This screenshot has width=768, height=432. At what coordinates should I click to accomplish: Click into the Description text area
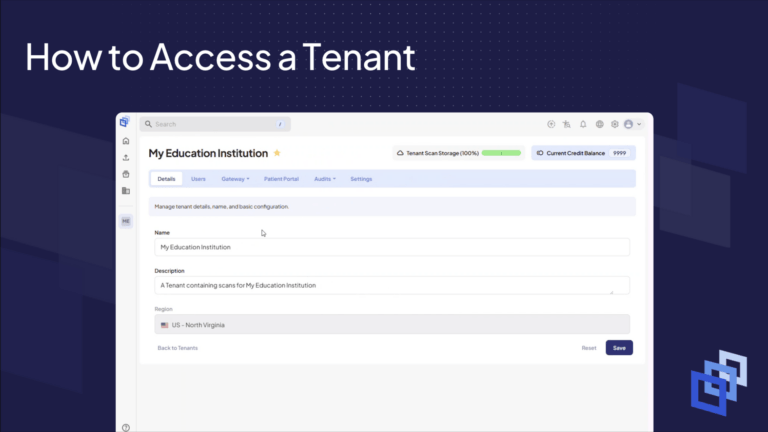pyautogui.click(x=392, y=285)
